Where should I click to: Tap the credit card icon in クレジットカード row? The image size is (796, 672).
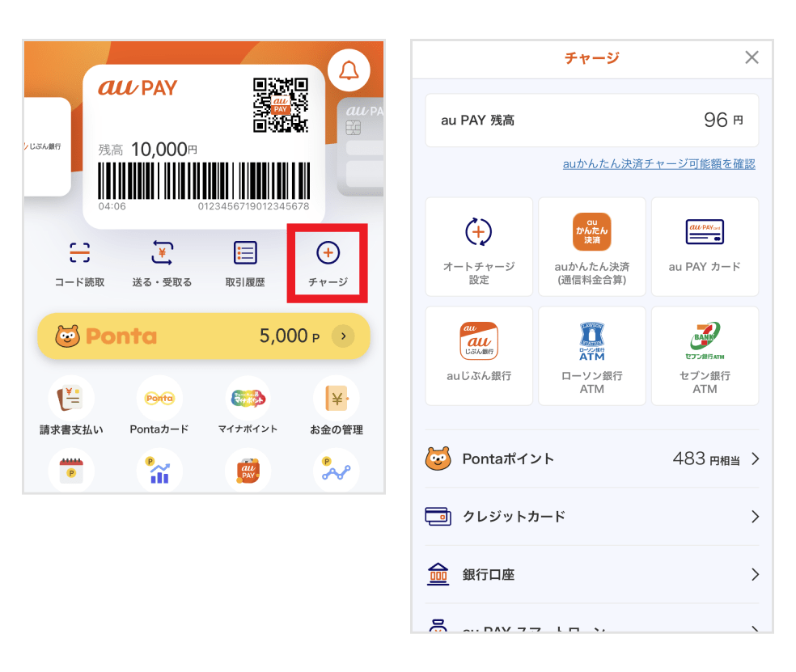(x=438, y=517)
